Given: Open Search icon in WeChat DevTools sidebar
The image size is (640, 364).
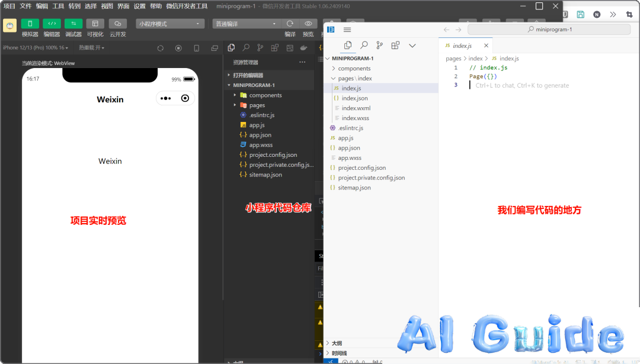Looking at the screenshot, I should [246, 48].
